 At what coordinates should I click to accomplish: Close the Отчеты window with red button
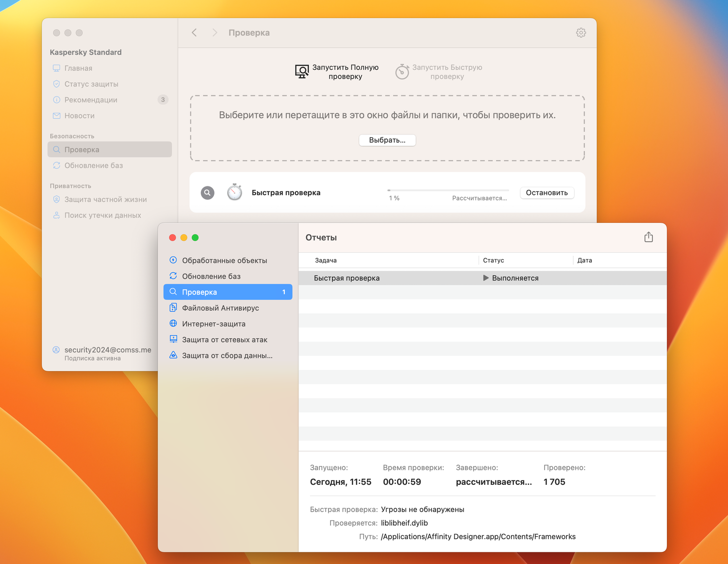(x=172, y=237)
